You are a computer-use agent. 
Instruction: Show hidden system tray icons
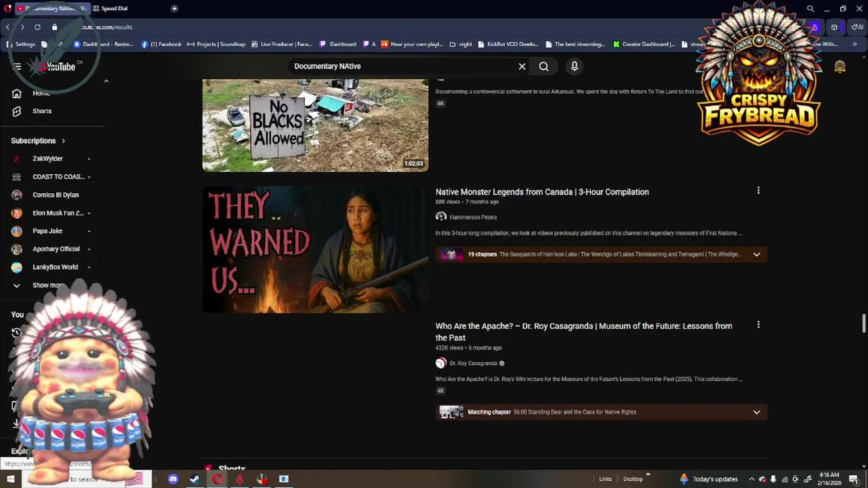point(751,479)
